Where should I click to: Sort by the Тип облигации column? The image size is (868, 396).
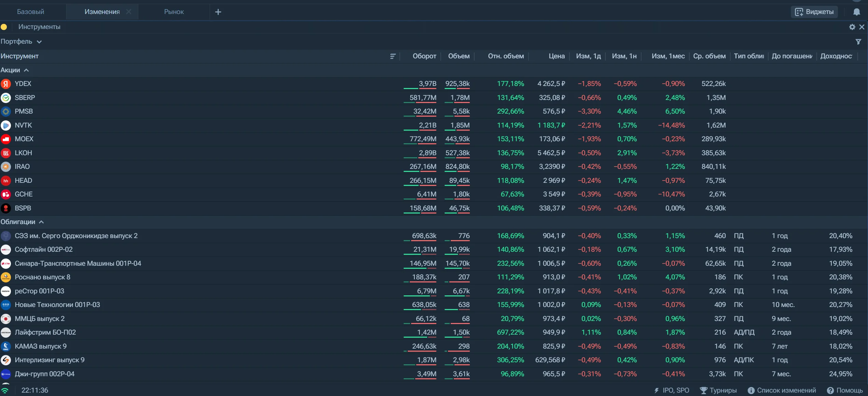[x=749, y=56]
